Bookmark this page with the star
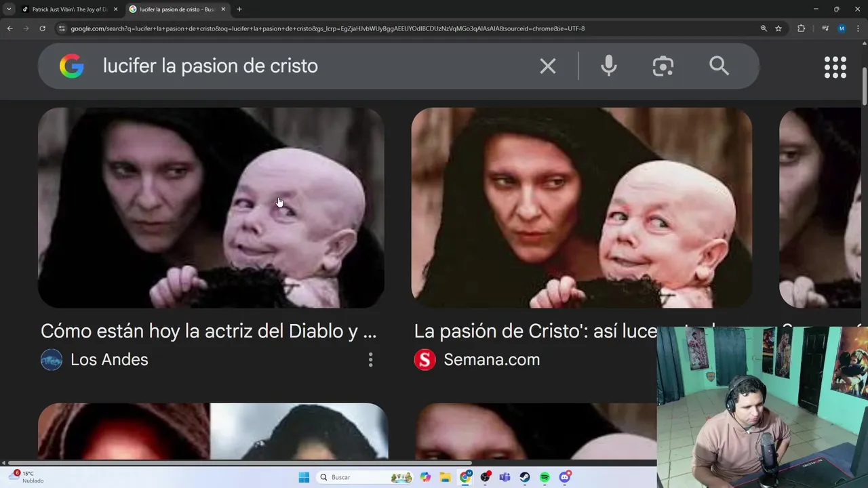Image resolution: width=868 pixels, height=488 pixels. [778, 28]
